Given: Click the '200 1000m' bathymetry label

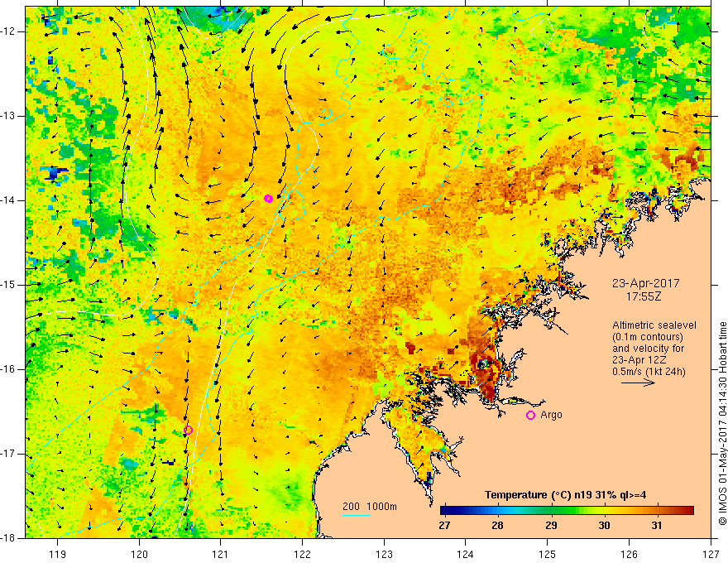Looking at the screenshot, I should [x=370, y=507].
